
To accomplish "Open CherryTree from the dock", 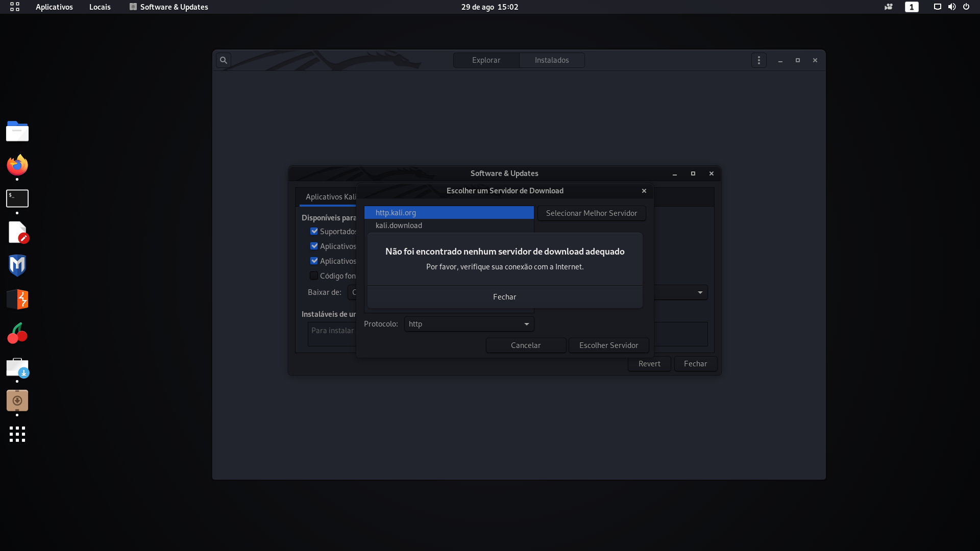I will click(x=17, y=333).
